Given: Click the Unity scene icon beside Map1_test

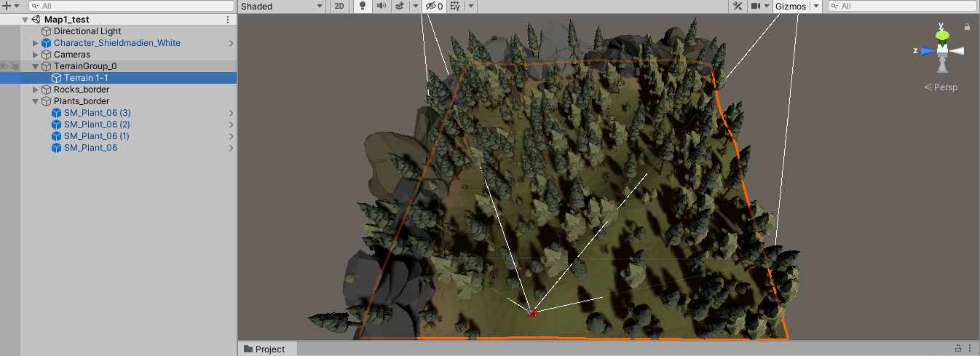Looking at the screenshot, I should 36,20.
